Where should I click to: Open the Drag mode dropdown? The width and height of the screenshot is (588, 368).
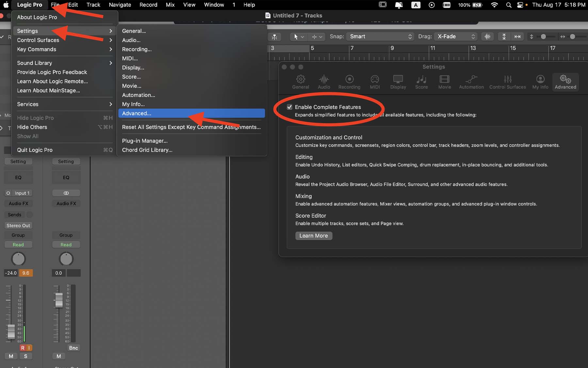coord(455,37)
